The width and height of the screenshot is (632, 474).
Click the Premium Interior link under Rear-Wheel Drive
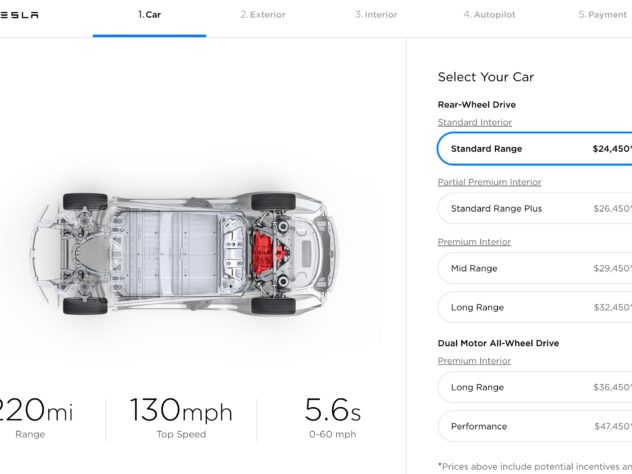[474, 242]
